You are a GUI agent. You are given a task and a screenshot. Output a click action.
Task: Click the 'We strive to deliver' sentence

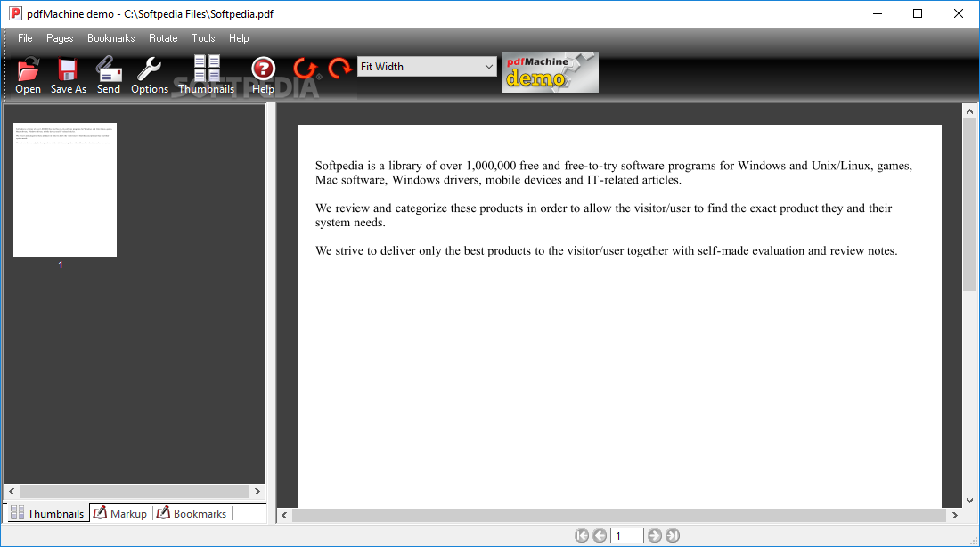pos(606,250)
